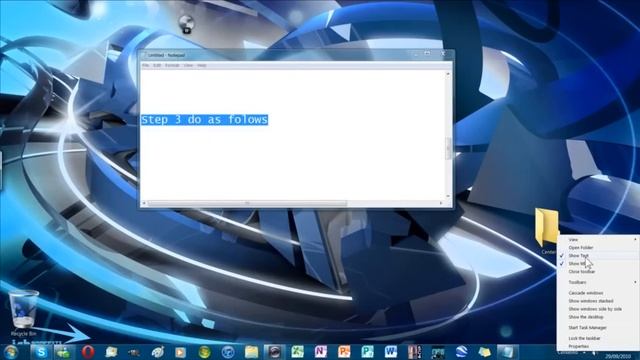Open Google Earth from taskbar
This screenshot has height=360, width=640.
(x=461, y=352)
